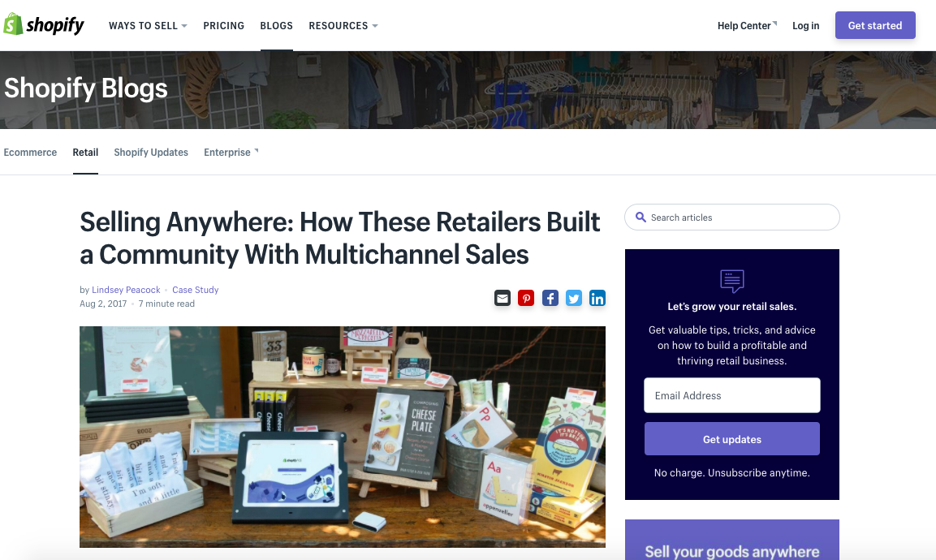Share article via email icon
This screenshot has width=936, height=560.
pyautogui.click(x=502, y=298)
